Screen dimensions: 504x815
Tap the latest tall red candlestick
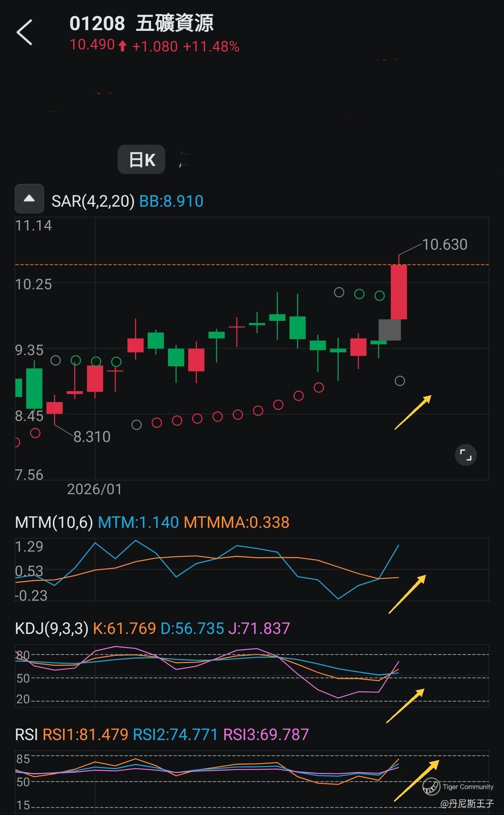click(x=399, y=292)
